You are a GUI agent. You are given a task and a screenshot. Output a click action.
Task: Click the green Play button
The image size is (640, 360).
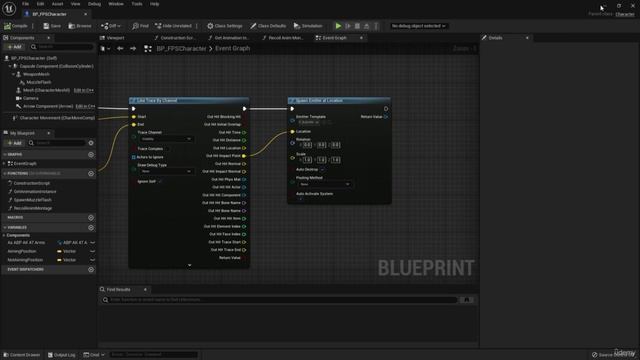click(x=338, y=26)
